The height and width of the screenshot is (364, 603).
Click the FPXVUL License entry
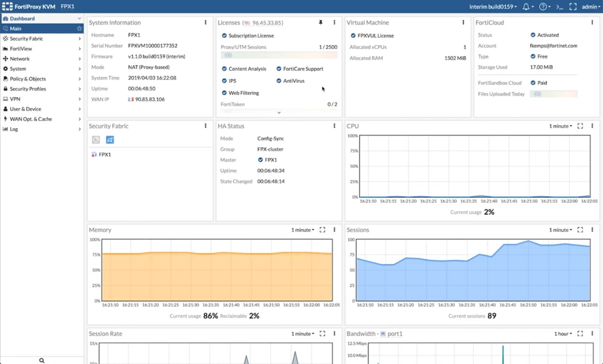(x=372, y=36)
